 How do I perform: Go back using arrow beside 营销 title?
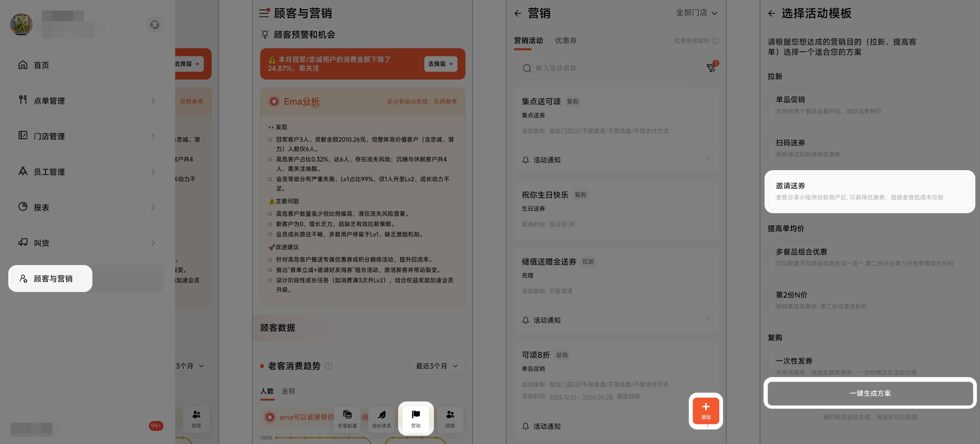(x=518, y=13)
